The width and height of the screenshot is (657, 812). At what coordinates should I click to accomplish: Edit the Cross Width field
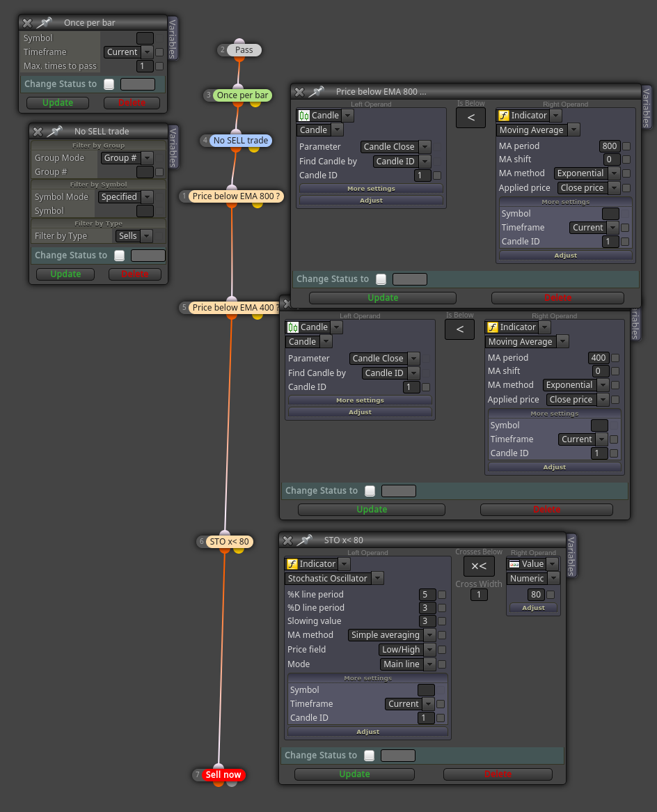click(478, 595)
